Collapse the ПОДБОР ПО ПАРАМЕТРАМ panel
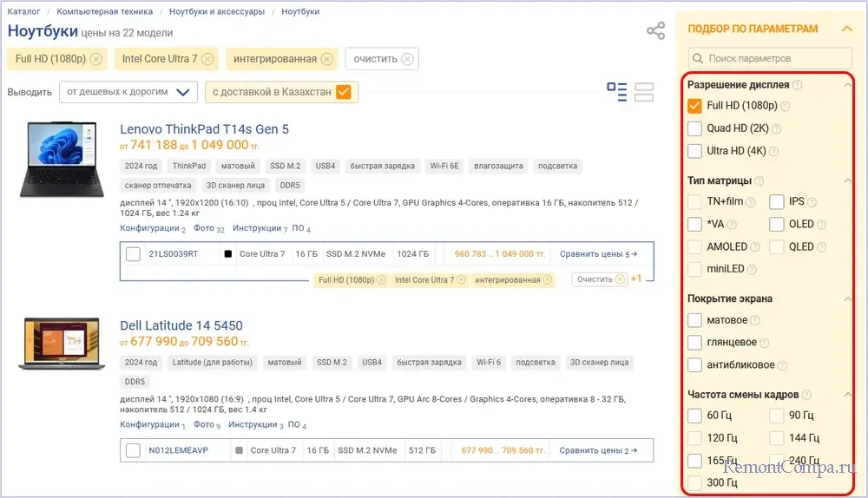Viewport: 868px width, 498px height. click(847, 29)
